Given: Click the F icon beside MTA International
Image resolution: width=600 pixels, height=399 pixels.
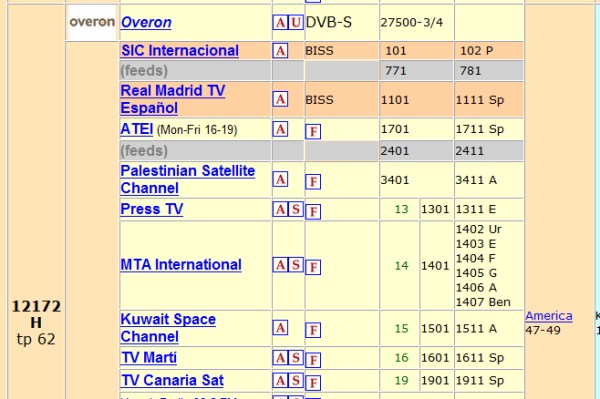Looking at the screenshot, I should tap(313, 267).
